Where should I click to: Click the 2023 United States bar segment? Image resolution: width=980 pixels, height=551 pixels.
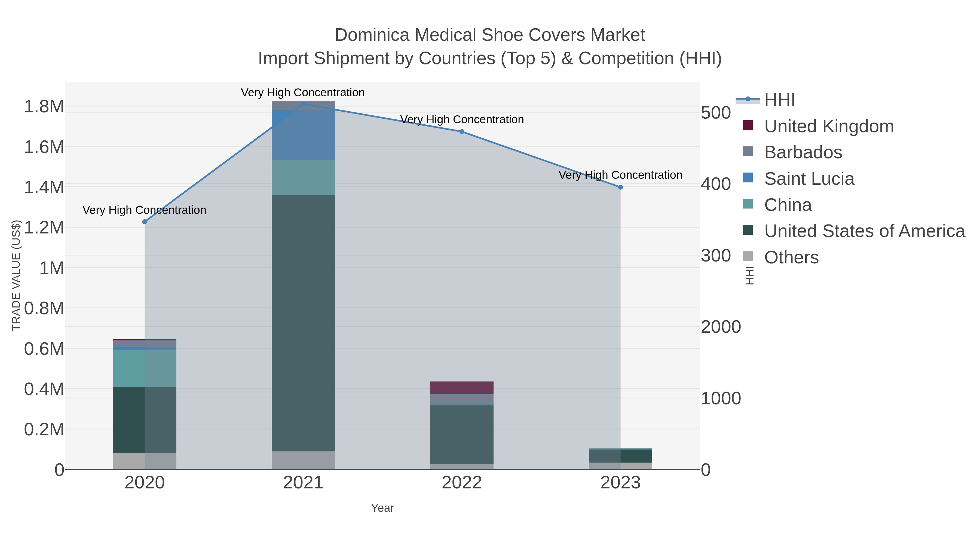tap(620, 456)
